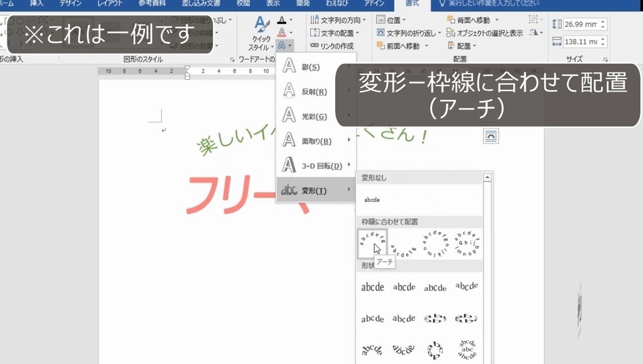
Task: Click the 文字の配置 align text button
Action: [x=334, y=33]
